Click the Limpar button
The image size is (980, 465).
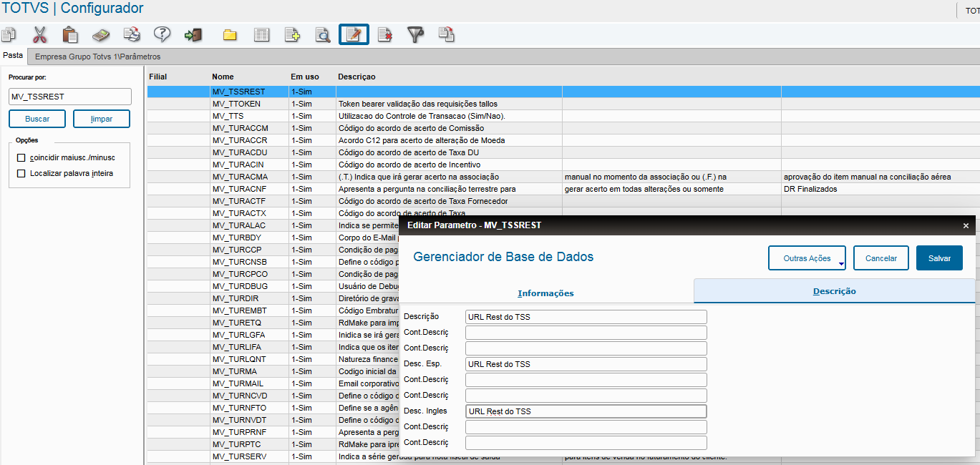(x=102, y=119)
